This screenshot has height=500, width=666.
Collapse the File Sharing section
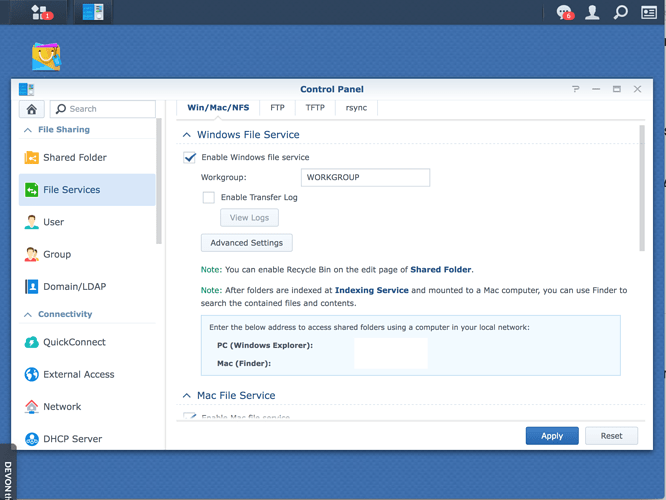pos(28,130)
